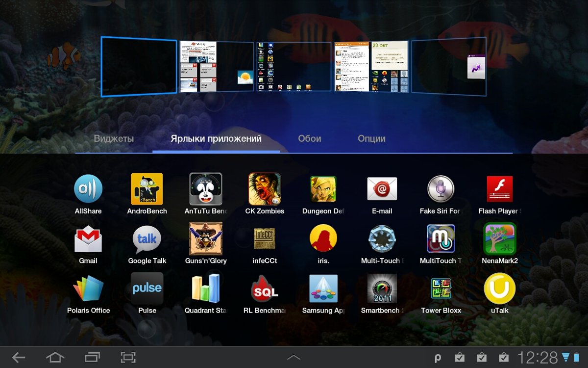
Task: Launch the MultiTouch Tester icon
Action: point(441,239)
